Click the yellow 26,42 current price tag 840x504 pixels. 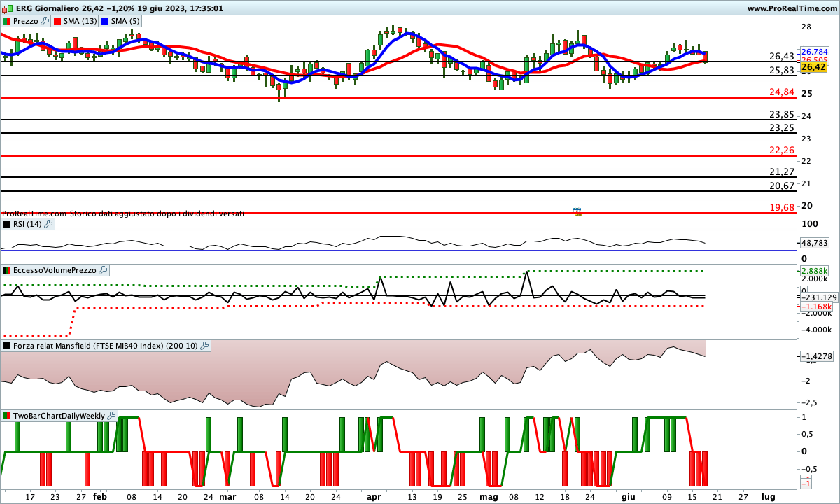click(x=814, y=67)
